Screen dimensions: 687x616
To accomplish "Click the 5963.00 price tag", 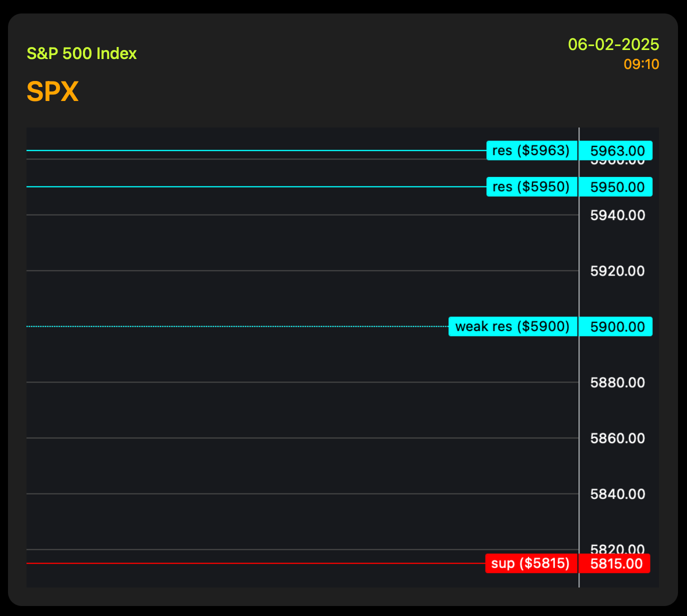I will coord(616,150).
